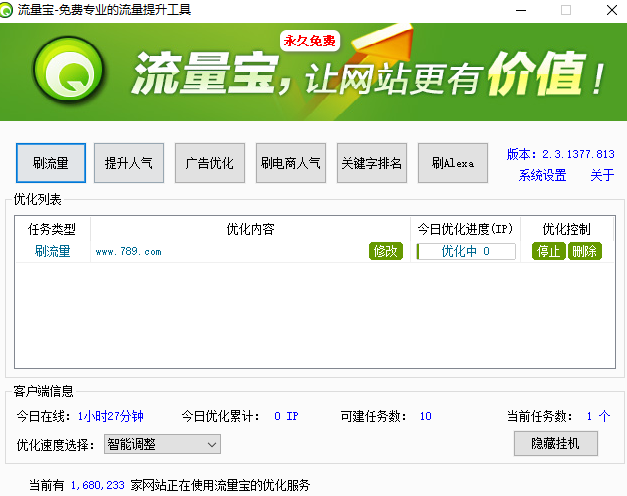Click the 当前任务数 value 1 个
The height and width of the screenshot is (496, 627).
pos(599,416)
